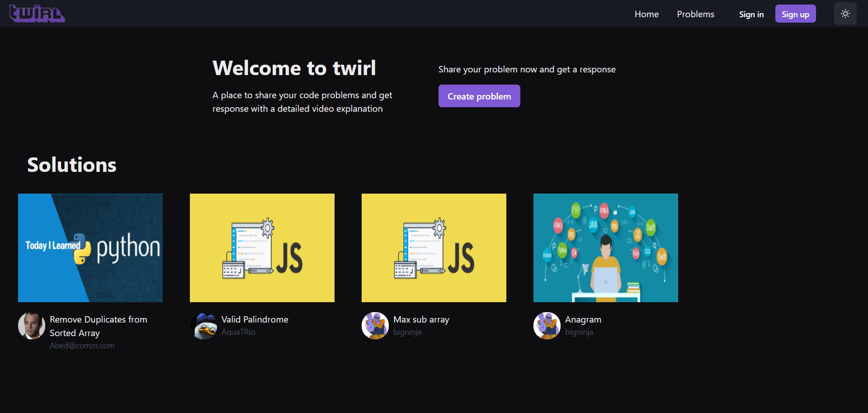This screenshot has height=413, width=868.
Task: Click the email Abed@comm.com
Action: point(82,345)
